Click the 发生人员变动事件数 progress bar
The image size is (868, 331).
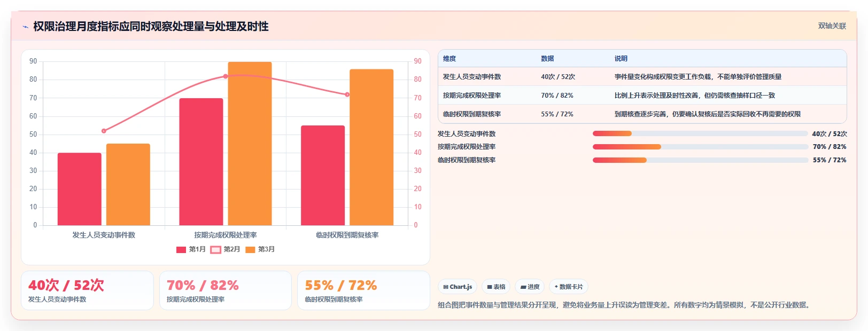pyautogui.click(x=700, y=133)
